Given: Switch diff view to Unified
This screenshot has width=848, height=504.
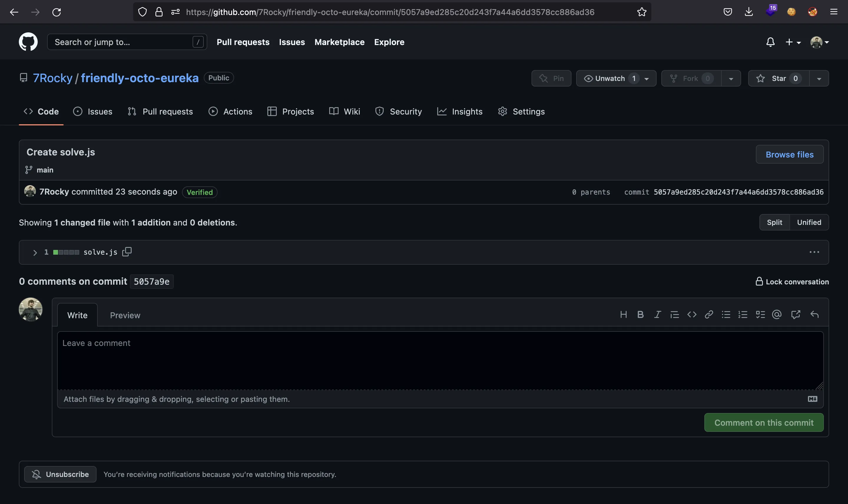Looking at the screenshot, I should [x=809, y=223].
